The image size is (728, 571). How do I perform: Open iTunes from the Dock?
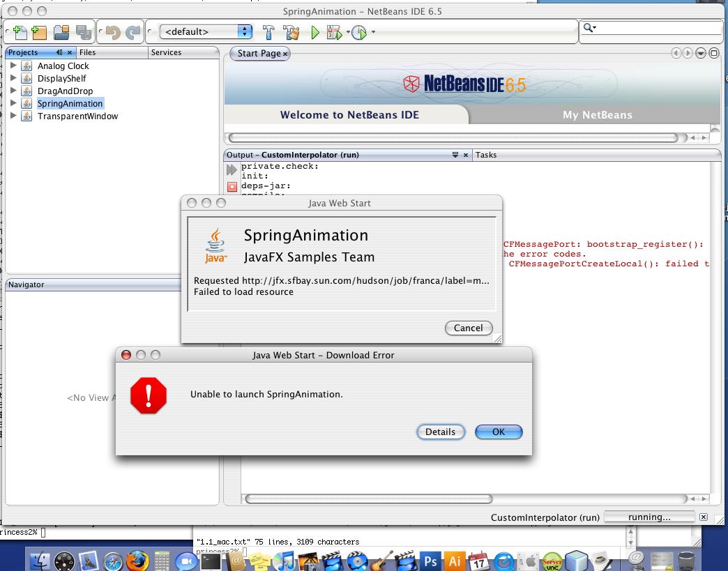pyautogui.click(x=285, y=561)
